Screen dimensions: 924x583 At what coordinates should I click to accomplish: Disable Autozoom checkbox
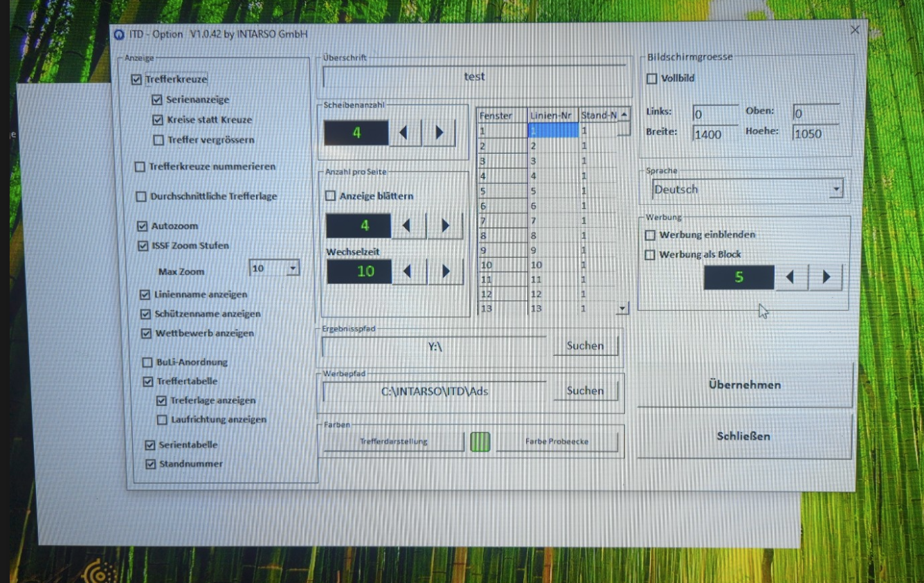(x=142, y=226)
